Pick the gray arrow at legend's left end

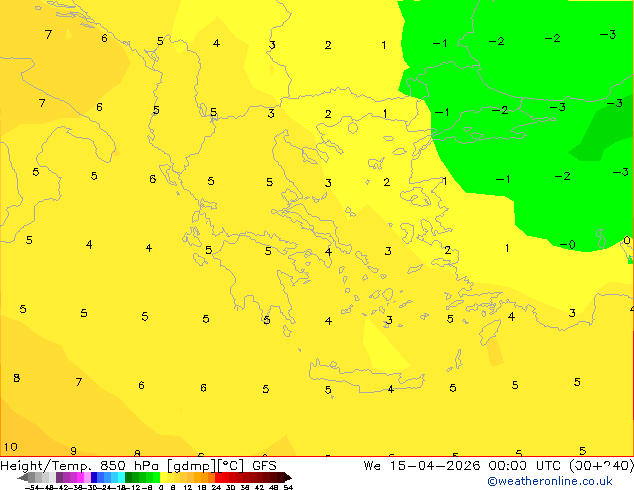(x=23, y=477)
